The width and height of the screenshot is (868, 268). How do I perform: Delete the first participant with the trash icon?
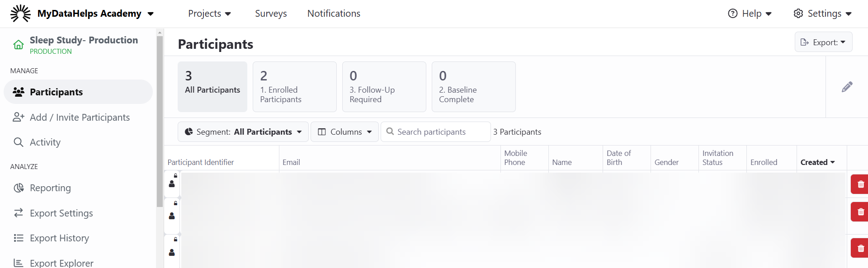pyautogui.click(x=860, y=184)
